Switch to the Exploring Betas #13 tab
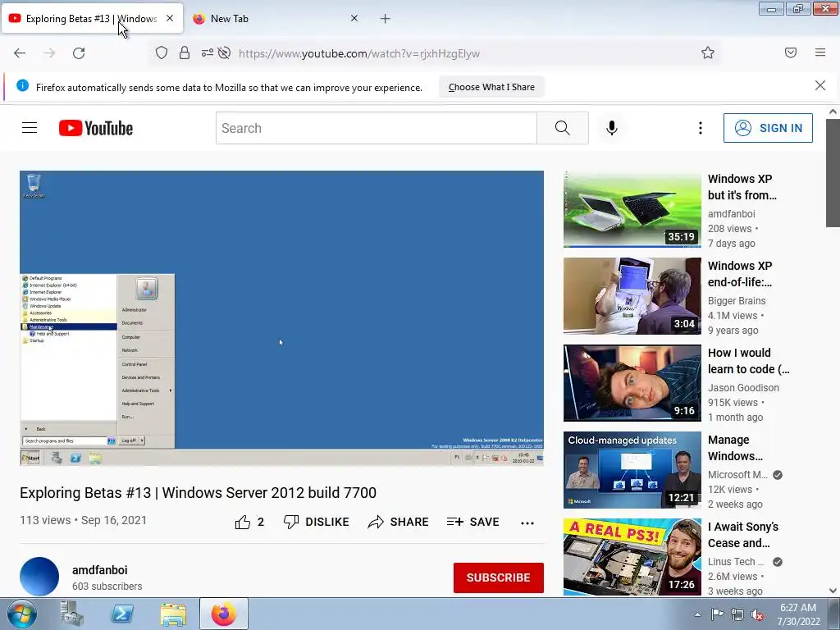The width and height of the screenshot is (840, 630). 92,18
